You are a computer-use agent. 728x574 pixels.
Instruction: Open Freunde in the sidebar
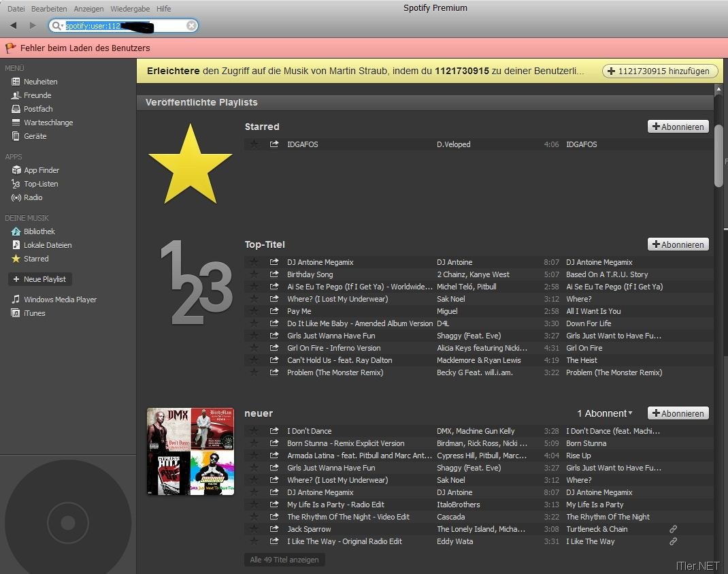(x=31, y=95)
